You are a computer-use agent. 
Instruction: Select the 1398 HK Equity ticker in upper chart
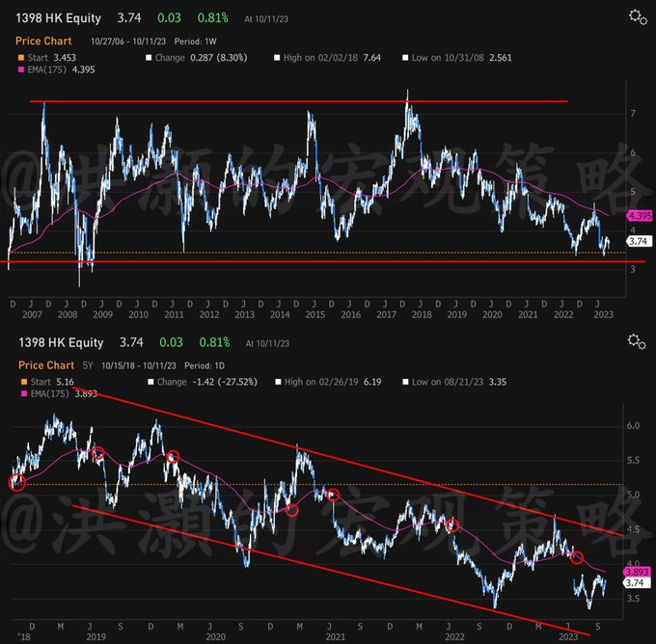tap(59, 18)
